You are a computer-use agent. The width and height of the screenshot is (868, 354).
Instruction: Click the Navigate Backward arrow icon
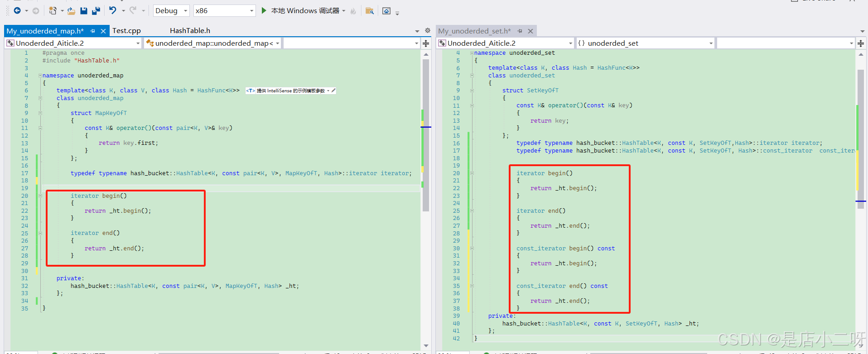pyautogui.click(x=17, y=10)
